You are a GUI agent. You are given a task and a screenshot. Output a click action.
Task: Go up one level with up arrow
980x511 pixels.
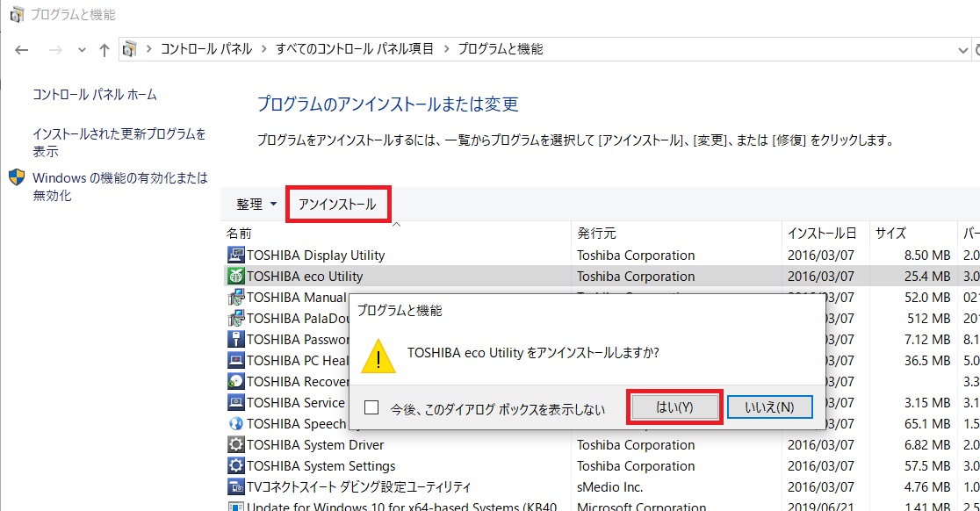104,50
